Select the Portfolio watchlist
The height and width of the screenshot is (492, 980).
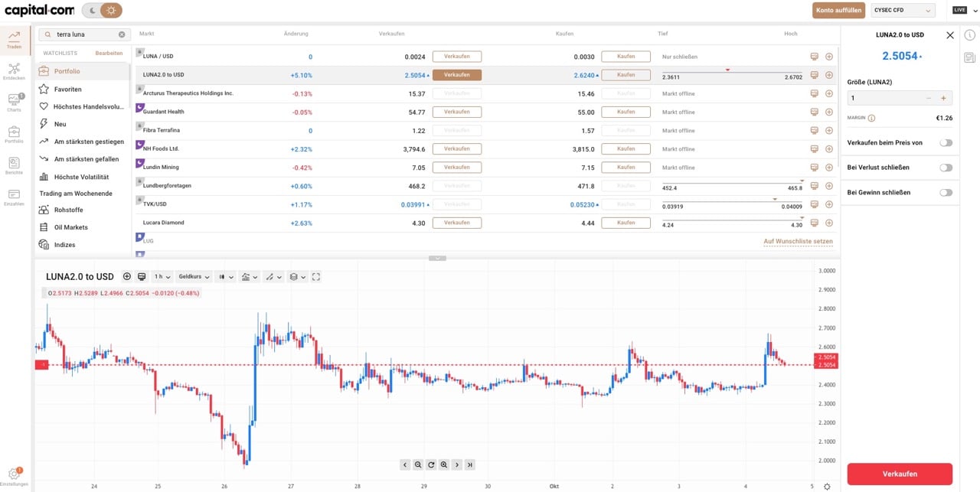point(81,71)
